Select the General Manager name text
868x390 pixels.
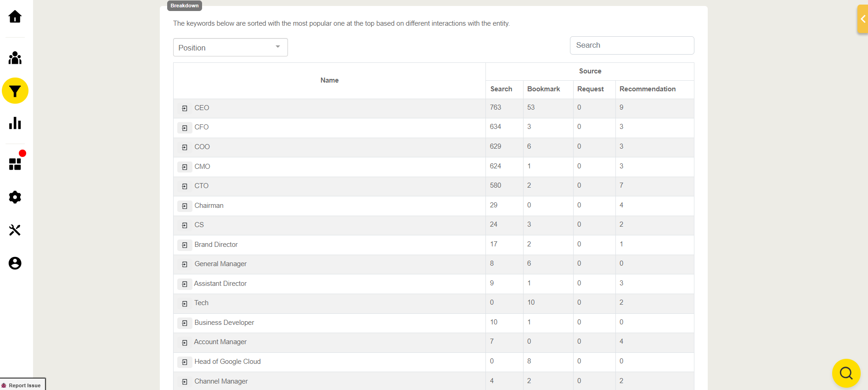pos(220,264)
